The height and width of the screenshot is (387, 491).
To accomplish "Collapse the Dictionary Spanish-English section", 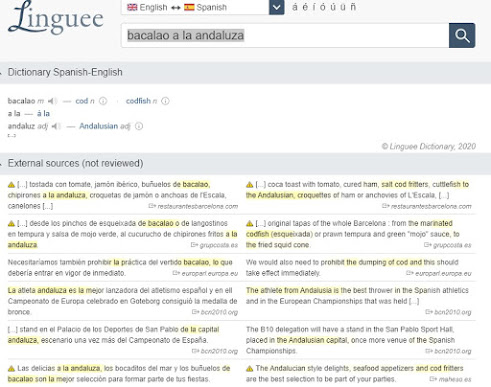I will click(1, 72).
